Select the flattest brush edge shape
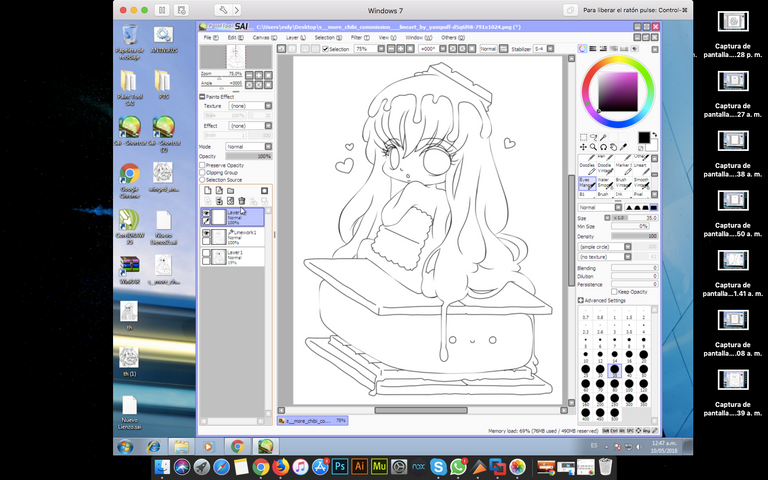Screen dimensions: 768x480 [653, 208]
